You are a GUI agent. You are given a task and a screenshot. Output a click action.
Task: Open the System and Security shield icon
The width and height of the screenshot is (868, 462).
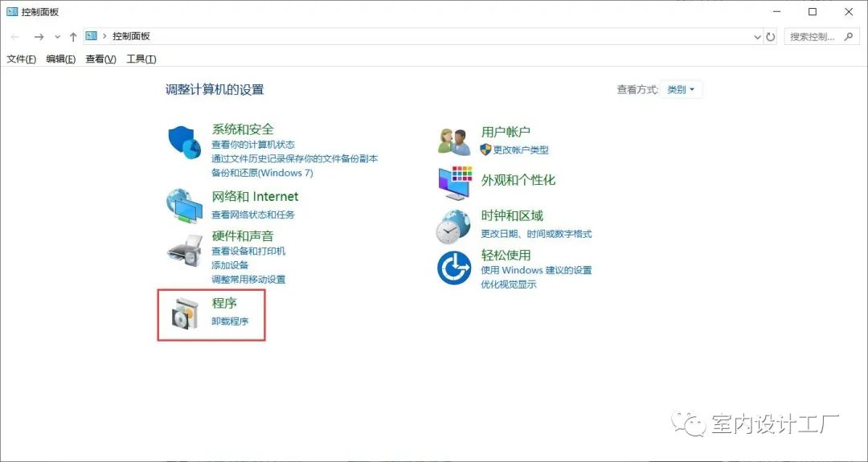(x=184, y=142)
